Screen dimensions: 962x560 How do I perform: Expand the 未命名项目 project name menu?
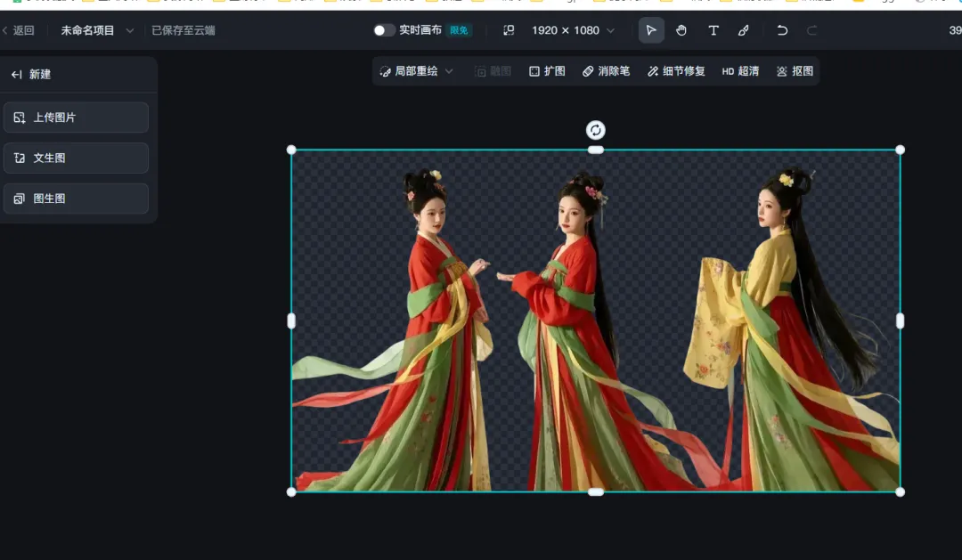click(x=97, y=30)
